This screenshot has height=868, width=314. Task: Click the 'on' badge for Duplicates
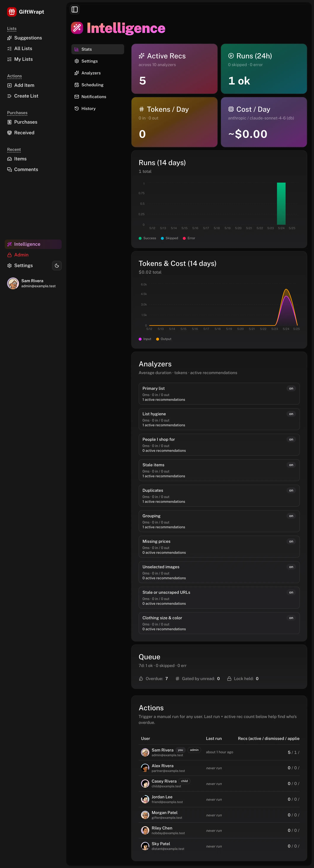(291, 491)
